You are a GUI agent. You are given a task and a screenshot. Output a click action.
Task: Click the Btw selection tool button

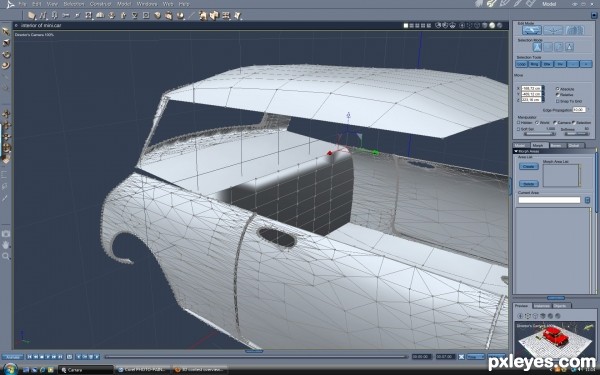click(x=547, y=64)
